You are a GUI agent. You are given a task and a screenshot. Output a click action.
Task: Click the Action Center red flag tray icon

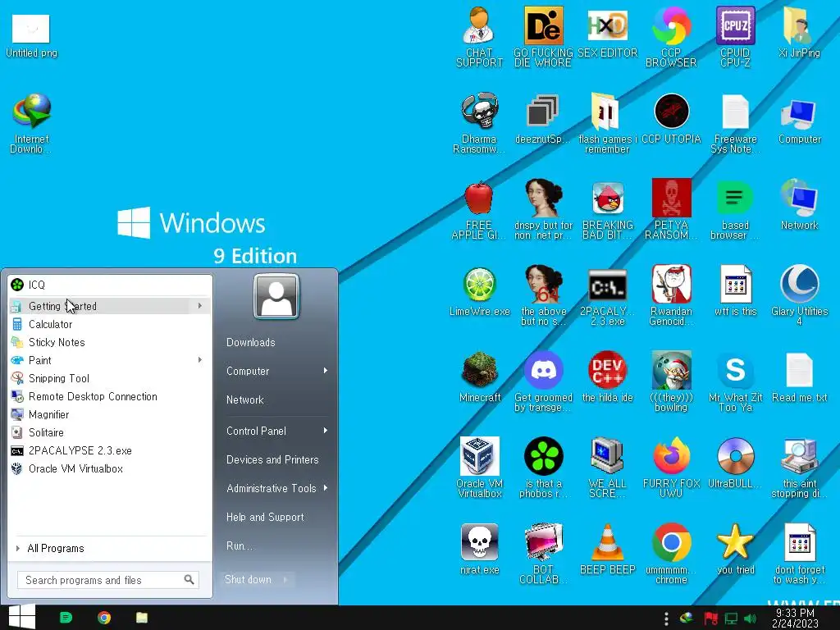pos(711,619)
